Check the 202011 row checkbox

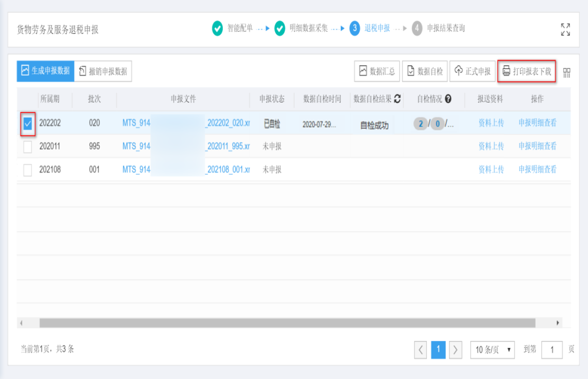click(27, 148)
